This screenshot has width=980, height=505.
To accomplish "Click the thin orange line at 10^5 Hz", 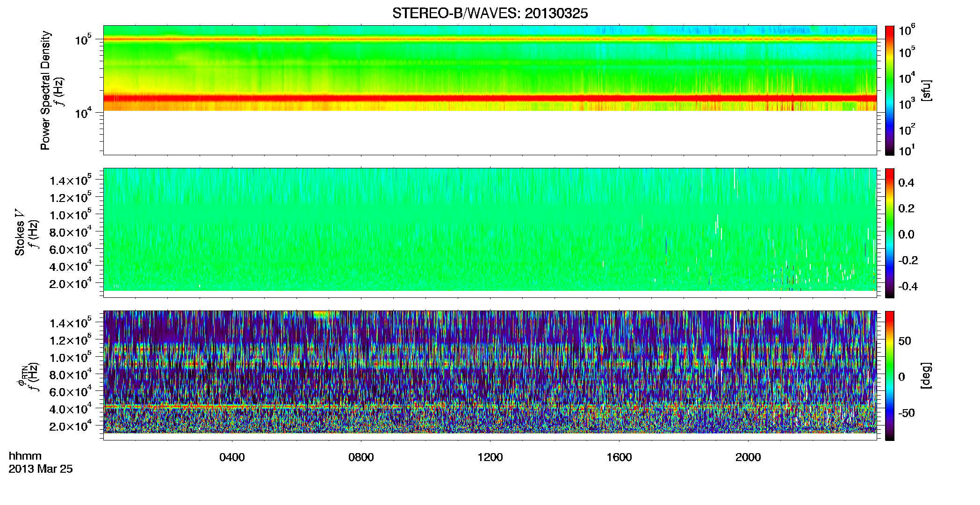I will click(x=490, y=39).
